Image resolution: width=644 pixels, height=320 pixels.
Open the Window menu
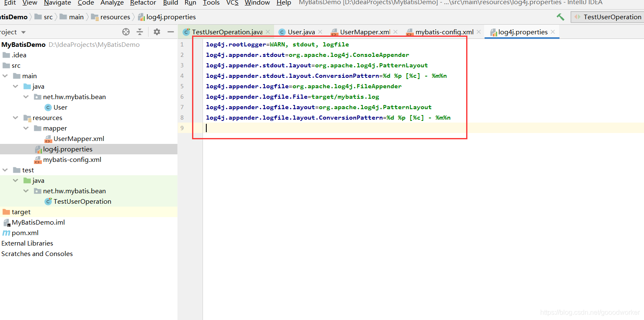point(257,3)
